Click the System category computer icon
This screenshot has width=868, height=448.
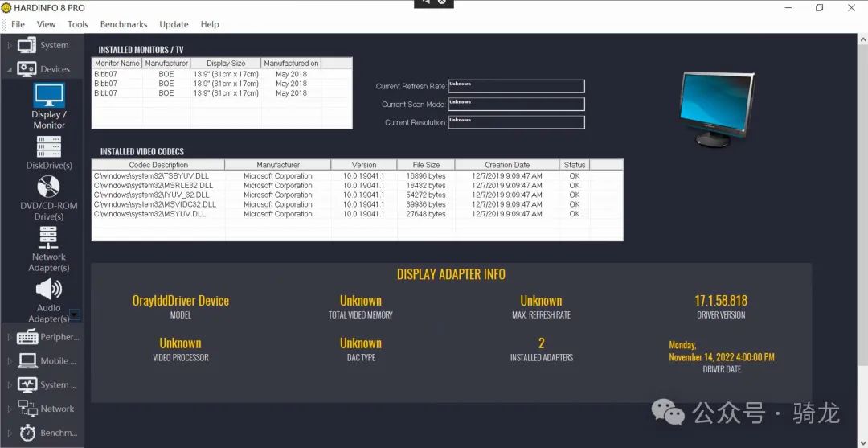pyautogui.click(x=27, y=45)
